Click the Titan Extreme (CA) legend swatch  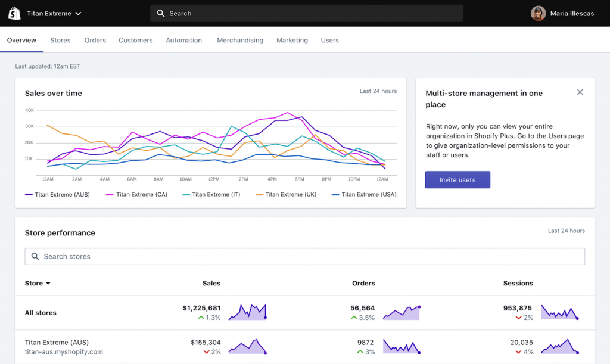click(x=110, y=194)
